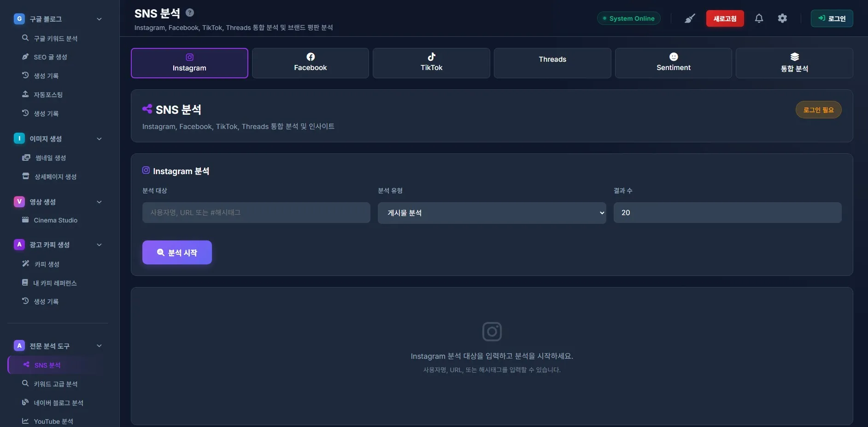Open the notification bell
Screen dimensions: 868x427
[x=759, y=18]
